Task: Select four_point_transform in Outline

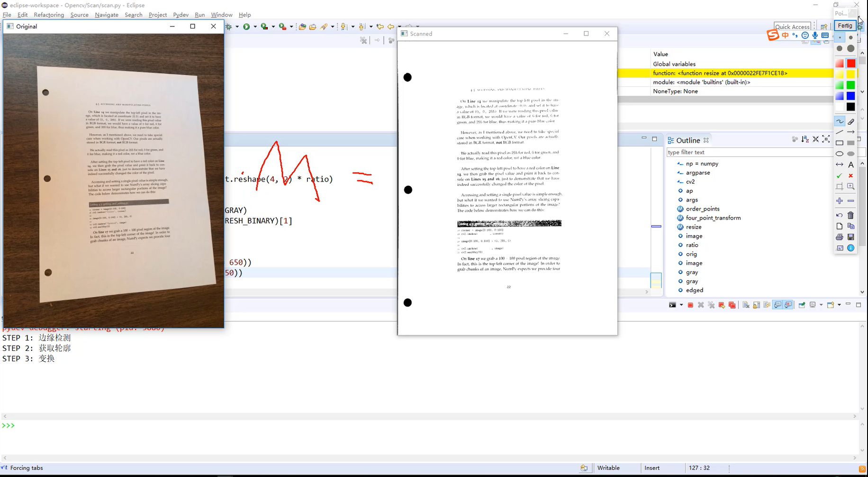Action: tap(713, 218)
